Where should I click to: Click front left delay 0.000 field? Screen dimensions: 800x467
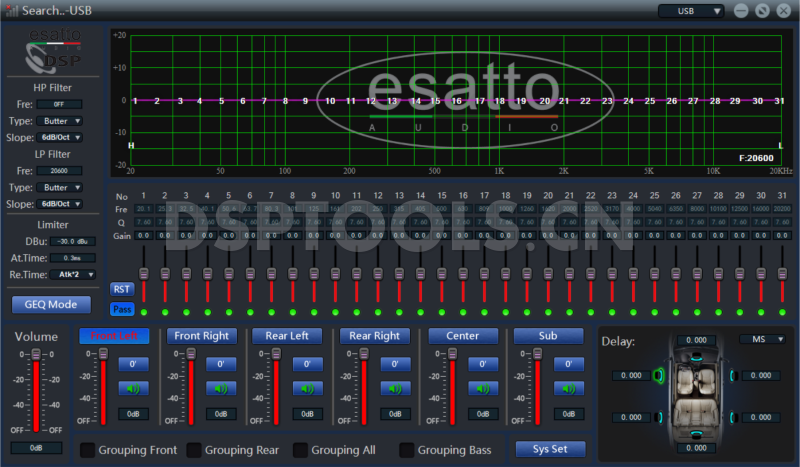631,376
